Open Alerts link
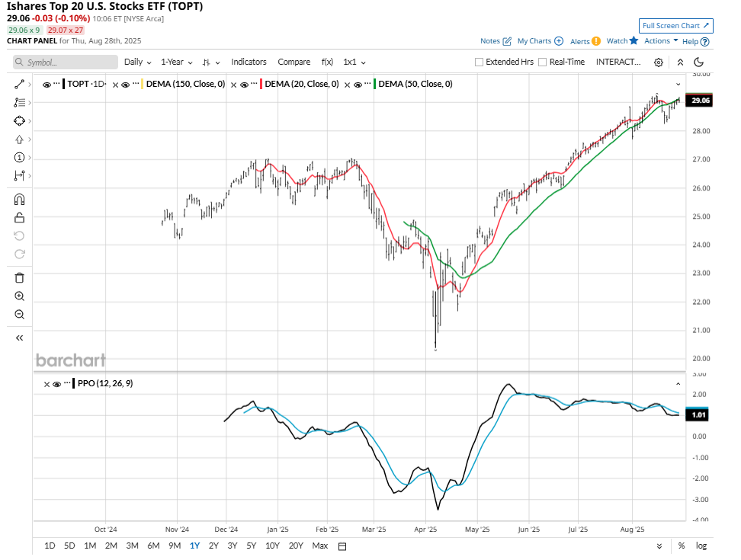This screenshot has width=741, height=560. tap(585, 41)
